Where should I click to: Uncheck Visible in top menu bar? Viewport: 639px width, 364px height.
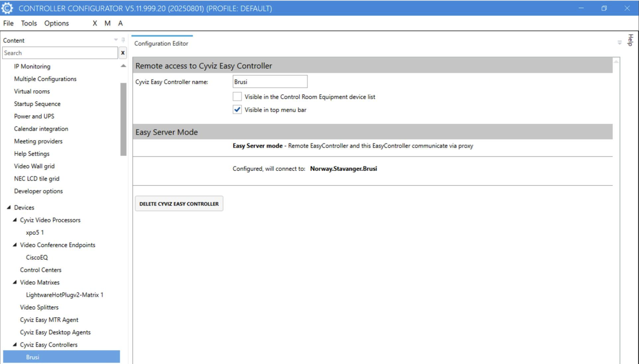click(237, 110)
